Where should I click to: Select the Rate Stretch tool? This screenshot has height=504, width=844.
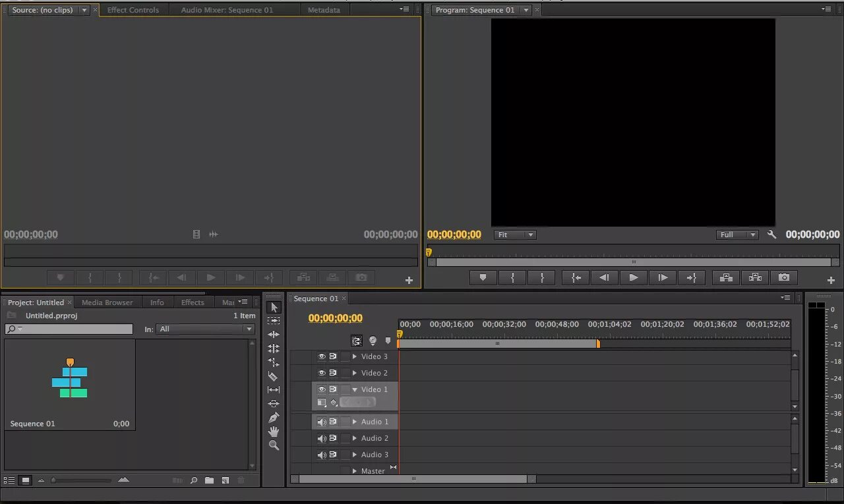pyautogui.click(x=274, y=362)
